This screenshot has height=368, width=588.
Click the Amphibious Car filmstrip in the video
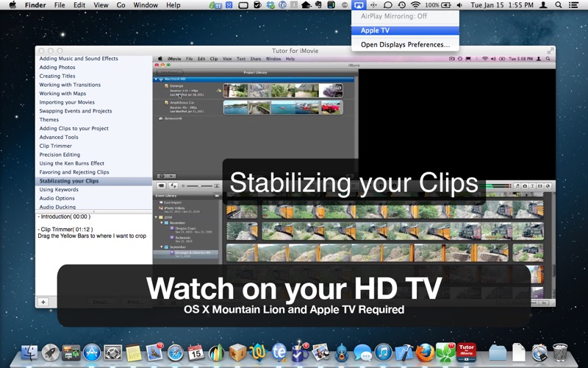tap(283, 107)
